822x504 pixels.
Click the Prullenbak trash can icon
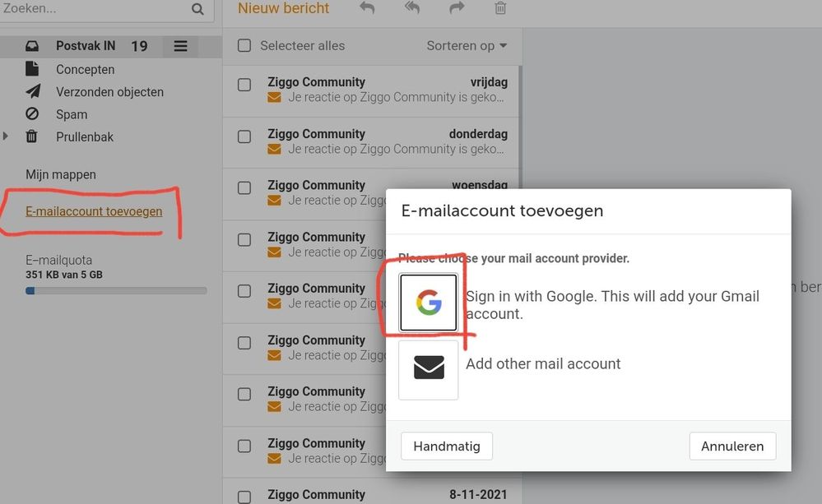pos(31,136)
